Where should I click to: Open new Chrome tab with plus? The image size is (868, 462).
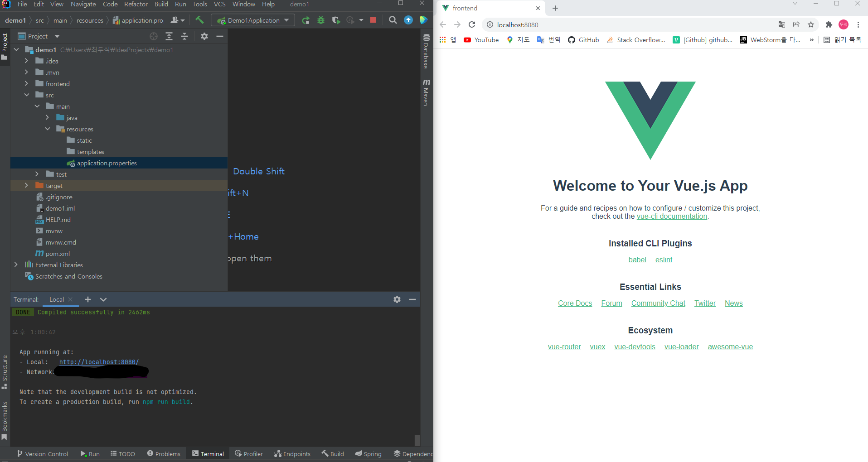click(x=555, y=8)
